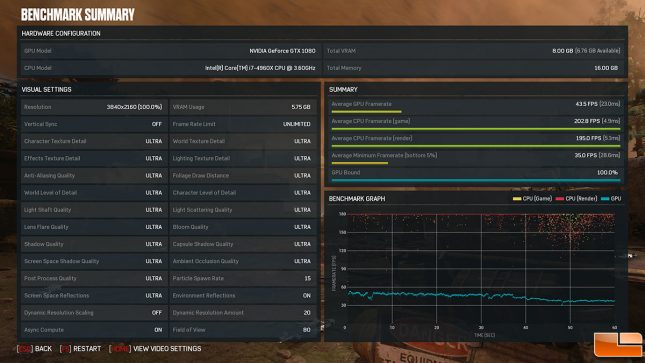Open VIEW VIDEO SETTINGS
Screen dimensions: 645x363
(155, 349)
